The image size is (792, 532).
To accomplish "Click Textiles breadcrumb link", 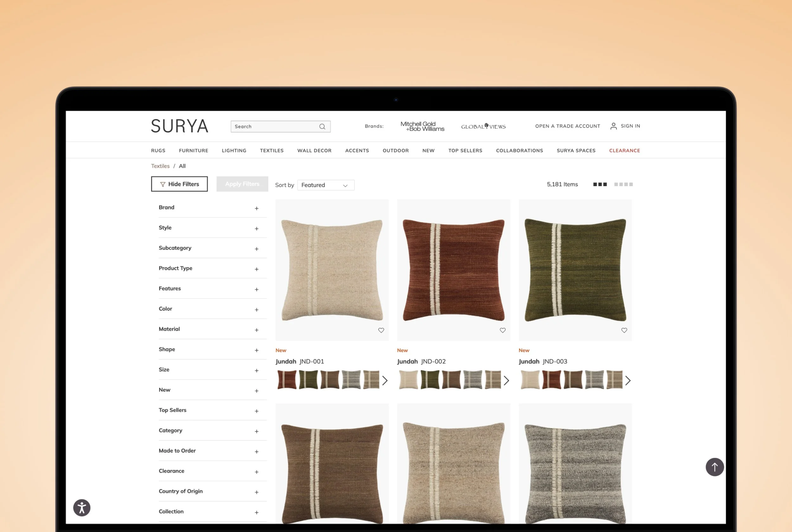I will tap(160, 166).
